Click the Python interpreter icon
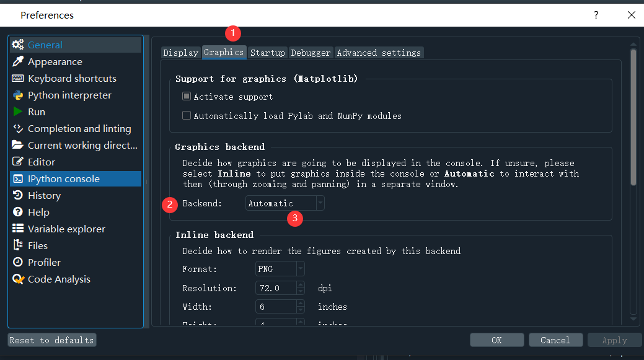This screenshot has height=360, width=644. pyautogui.click(x=18, y=95)
